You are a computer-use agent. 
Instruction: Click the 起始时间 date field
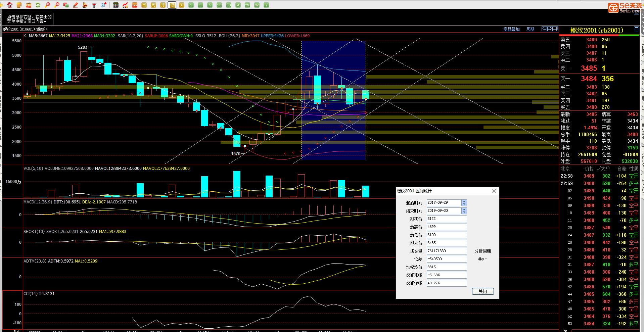tap(444, 203)
